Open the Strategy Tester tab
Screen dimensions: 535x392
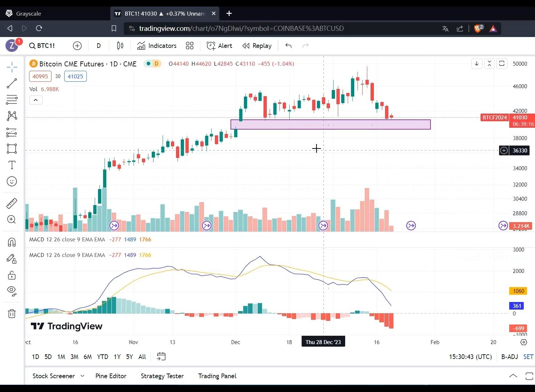(x=162, y=376)
